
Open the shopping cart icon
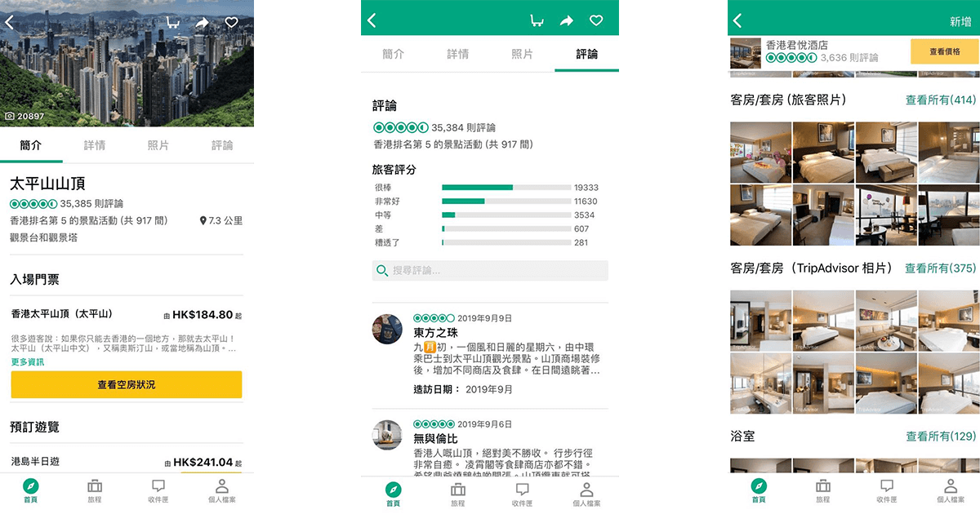171,23
